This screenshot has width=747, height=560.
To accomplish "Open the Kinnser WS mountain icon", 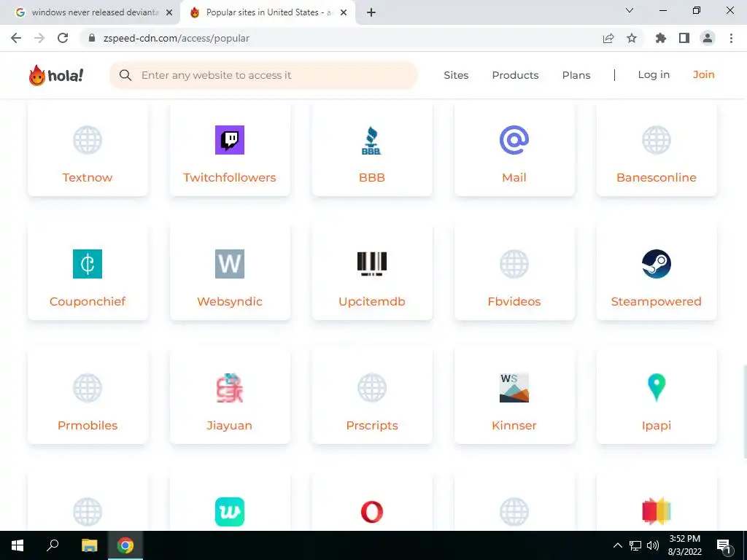I will [x=514, y=388].
